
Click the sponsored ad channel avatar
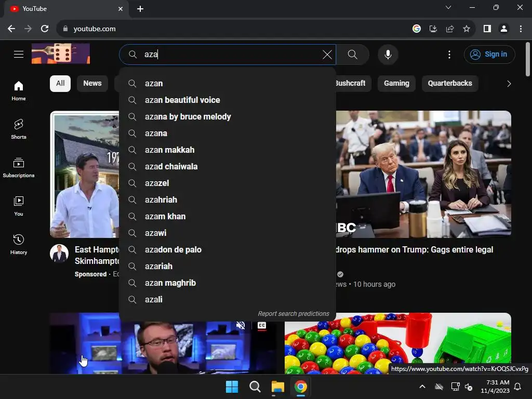(59, 254)
